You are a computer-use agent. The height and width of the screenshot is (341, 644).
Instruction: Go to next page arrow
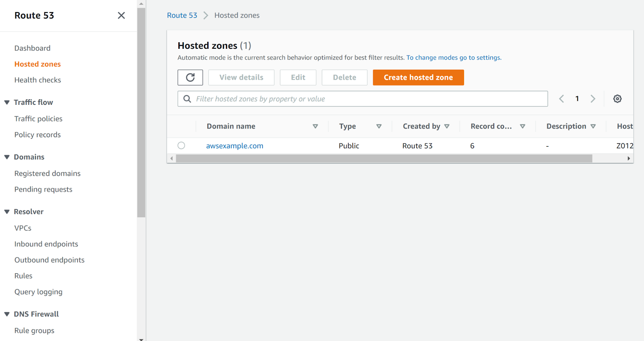[592, 99]
